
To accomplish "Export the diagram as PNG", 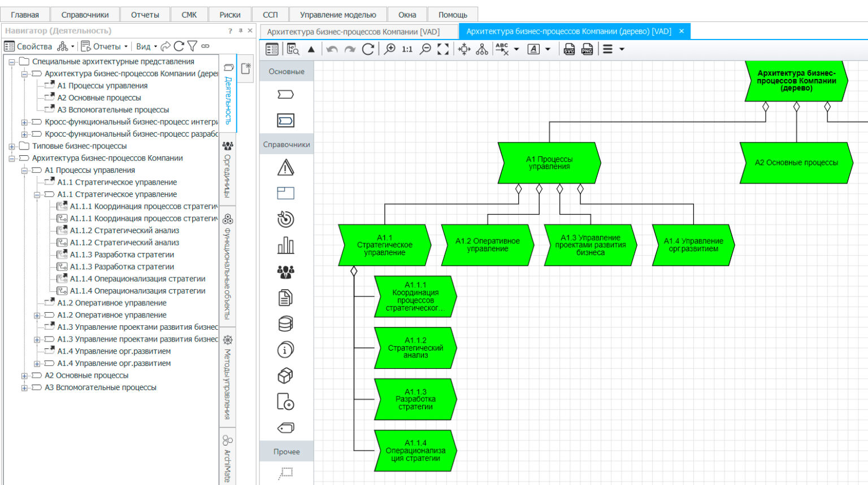I will point(587,50).
